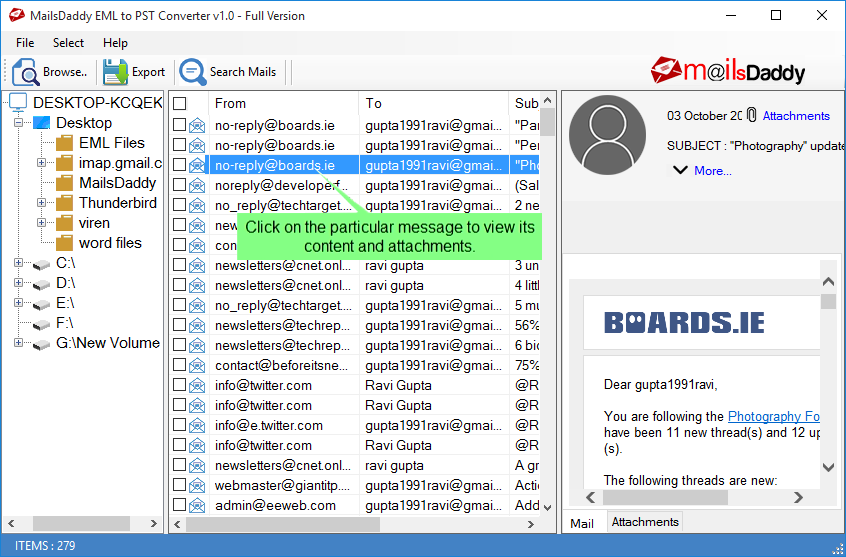Screen dimensions: 846x557
Task: Click the D:\ drive icon
Action: click(x=42, y=284)
